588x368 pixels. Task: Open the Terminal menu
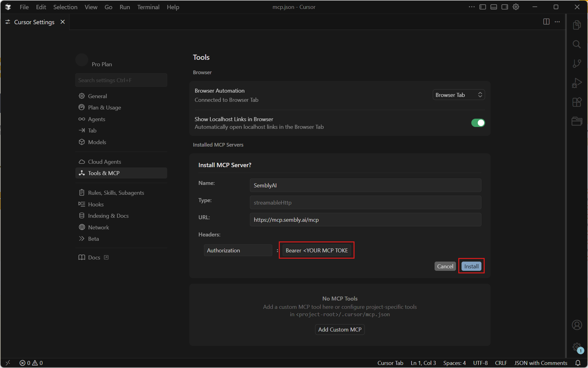(x=148, y=7)
